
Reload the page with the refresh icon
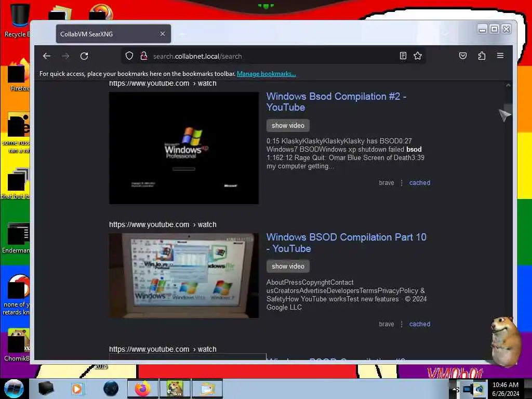click(84, 56)
